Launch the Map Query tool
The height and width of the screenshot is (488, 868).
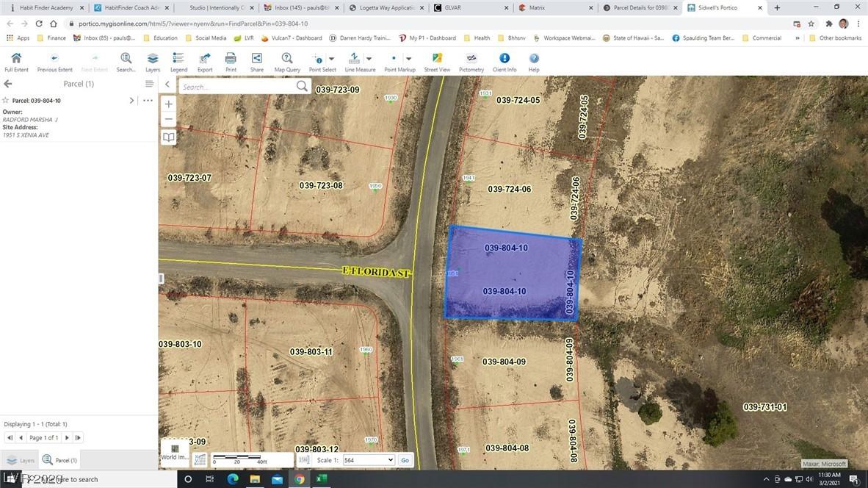coord(286,62)
